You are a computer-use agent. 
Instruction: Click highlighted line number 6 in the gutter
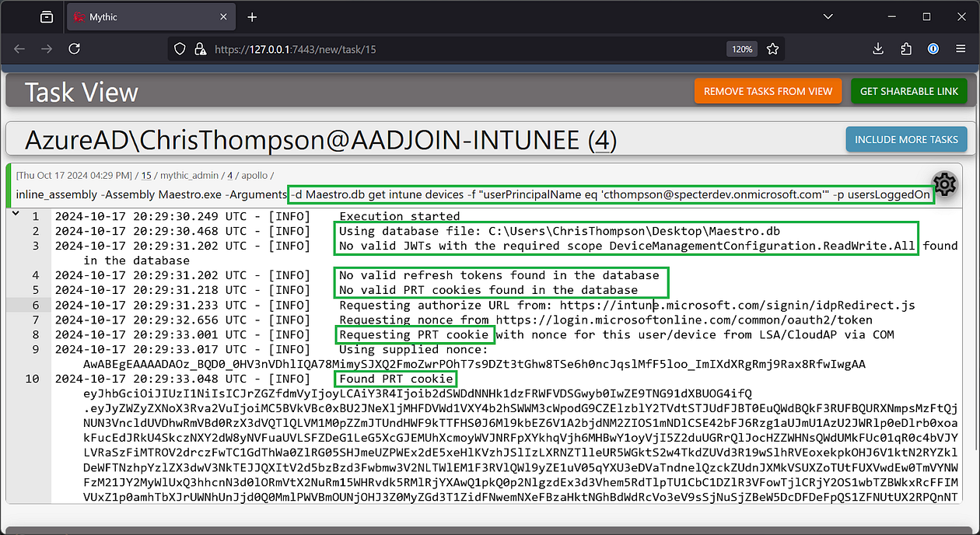(x=35, y=305)
